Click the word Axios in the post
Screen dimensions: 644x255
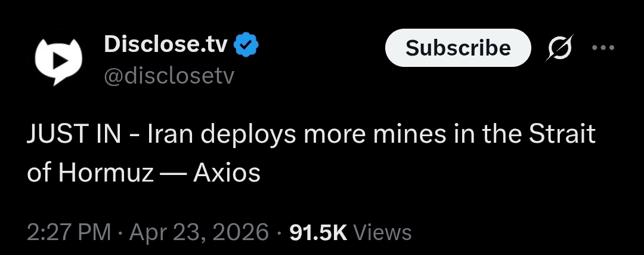(227, 173)
